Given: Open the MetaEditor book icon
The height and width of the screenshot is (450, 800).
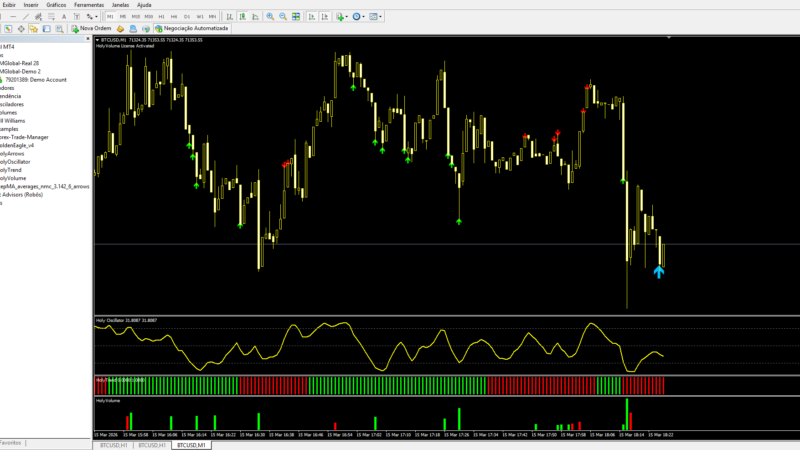Looking at the screenshot, I should pos(120,29).
